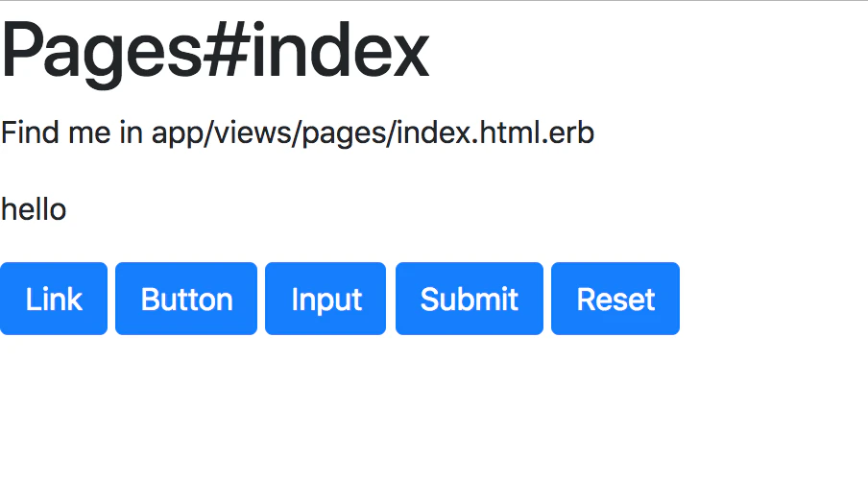This screenshot has height=481, width=868.
Task: Click the Reset button
Action: (x=615, y=299)
